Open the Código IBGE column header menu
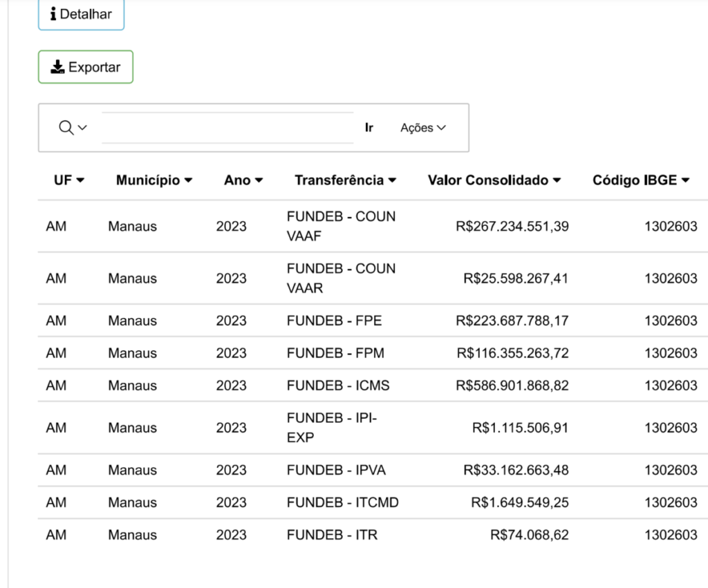This screenshot has width=708, height=588. coord(641,180)
